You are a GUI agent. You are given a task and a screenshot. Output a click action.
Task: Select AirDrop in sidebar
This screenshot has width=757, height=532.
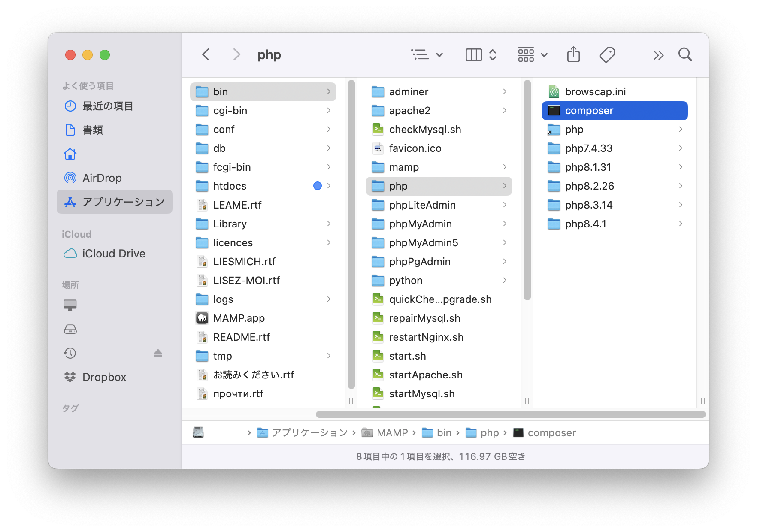(114, 178)
